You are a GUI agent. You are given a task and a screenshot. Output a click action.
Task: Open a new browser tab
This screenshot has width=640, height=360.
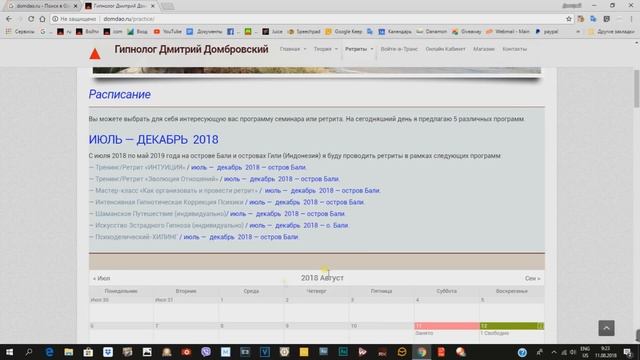pyautogui.click(x=167, y=6)
